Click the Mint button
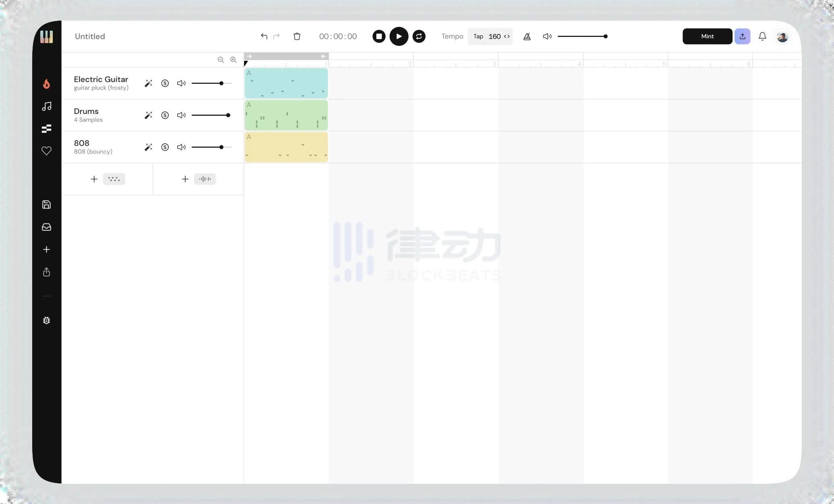 tap(707, 36)
